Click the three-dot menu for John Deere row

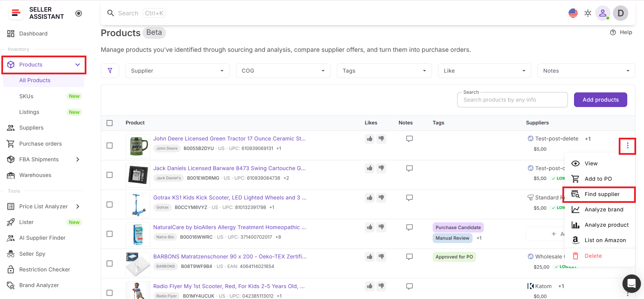coord(628,146)
